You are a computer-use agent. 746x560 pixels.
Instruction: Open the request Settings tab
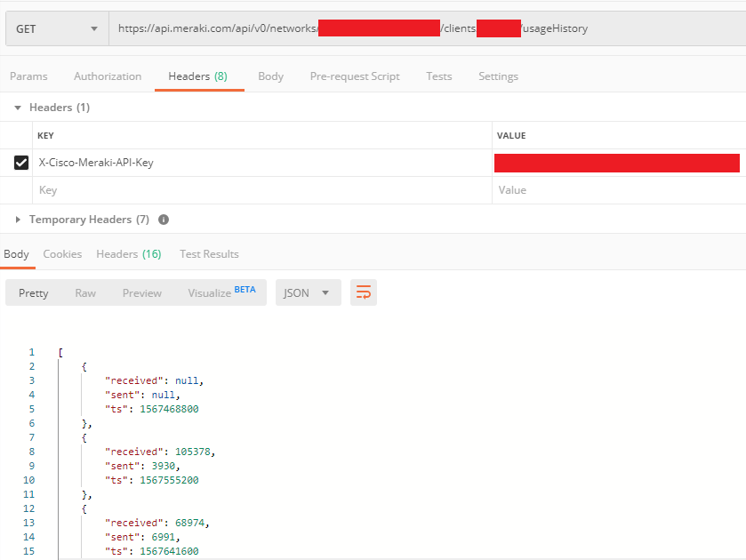(x=498, y=76)
